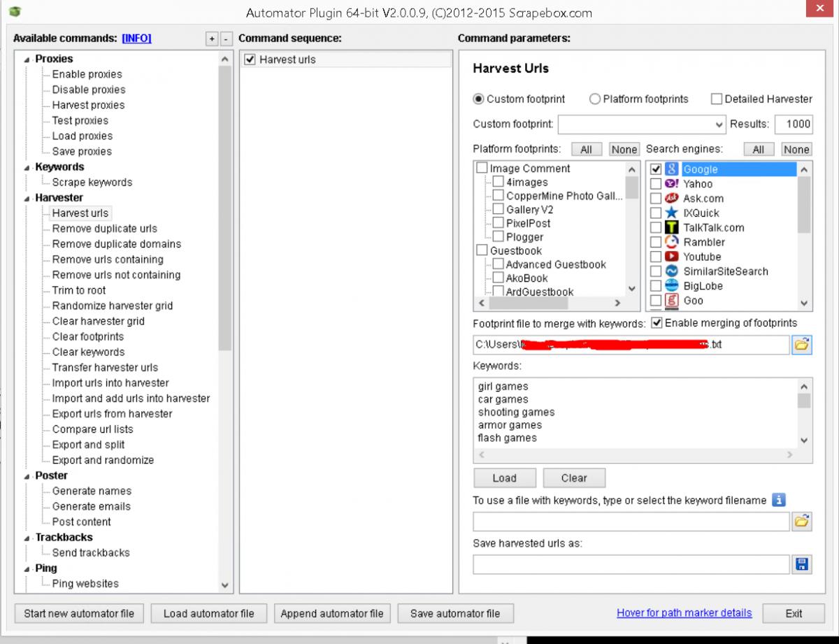Click the Clear keywords button

[x=574, y=478]
